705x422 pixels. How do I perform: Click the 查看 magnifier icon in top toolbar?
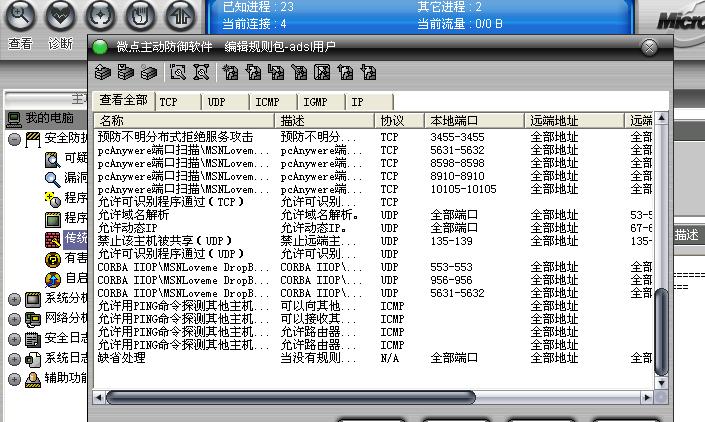(x=20, y=16)
